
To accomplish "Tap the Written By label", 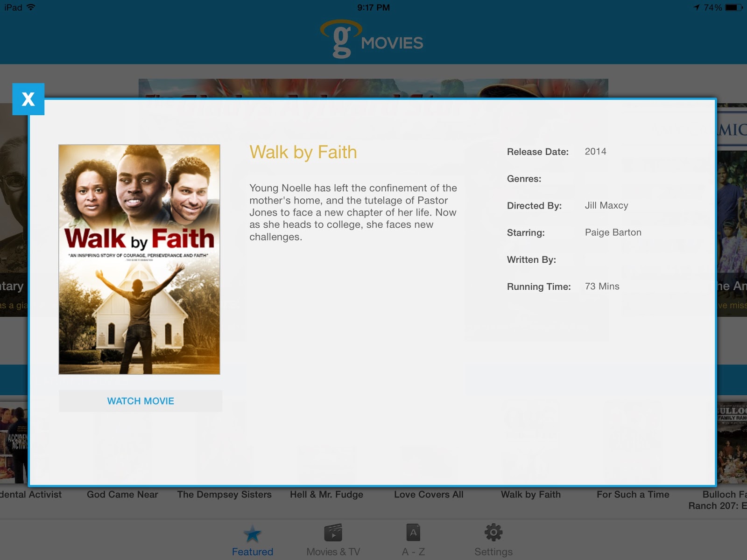I will [531, 259].
